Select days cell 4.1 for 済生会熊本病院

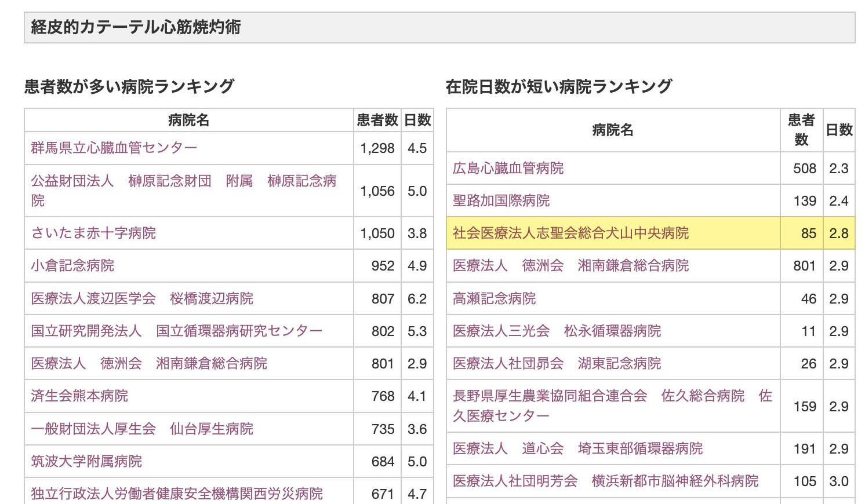point(417,396)
